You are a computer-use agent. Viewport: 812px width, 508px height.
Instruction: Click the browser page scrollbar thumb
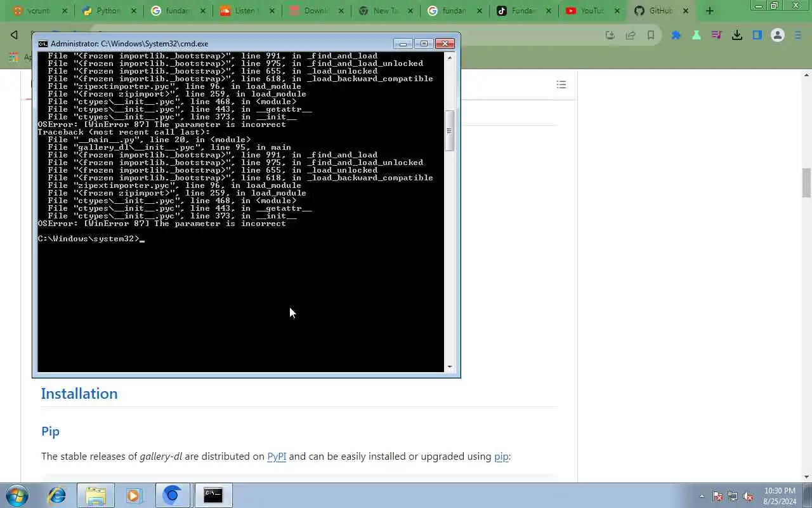point(806,183)
